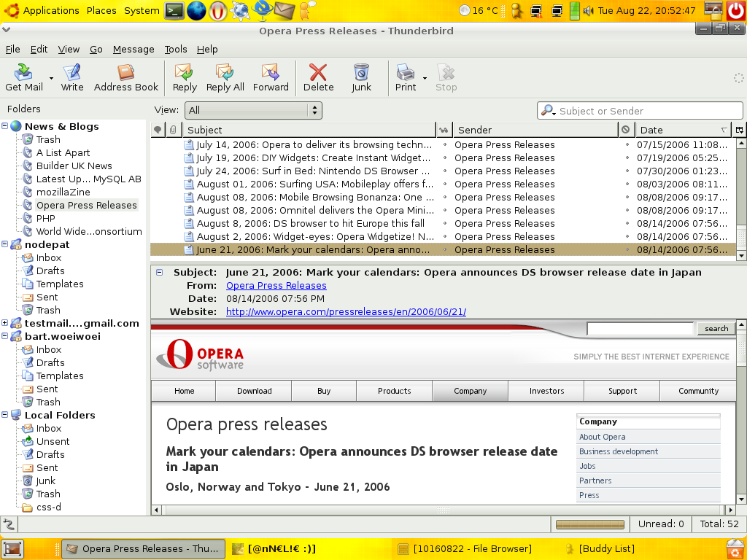
Task: Click the status bar progress meter
Action: coord(589,524)
